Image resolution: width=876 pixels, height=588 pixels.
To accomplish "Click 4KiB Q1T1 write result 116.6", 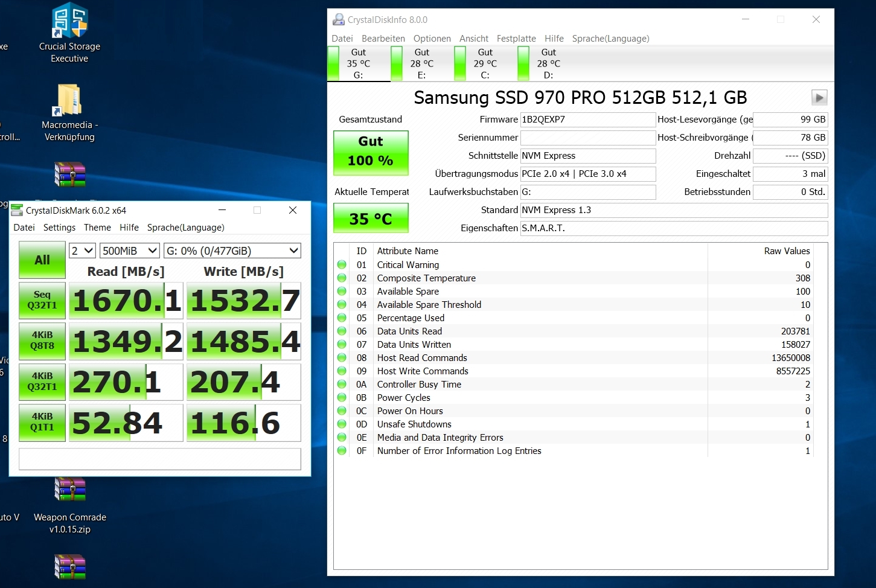I will point(243,423).
